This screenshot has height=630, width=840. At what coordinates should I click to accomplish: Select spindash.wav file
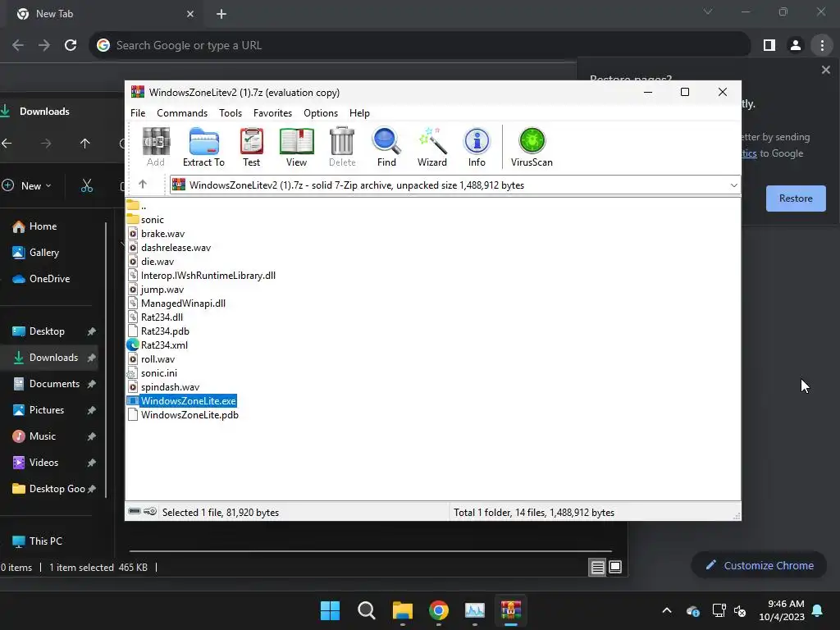170,387
